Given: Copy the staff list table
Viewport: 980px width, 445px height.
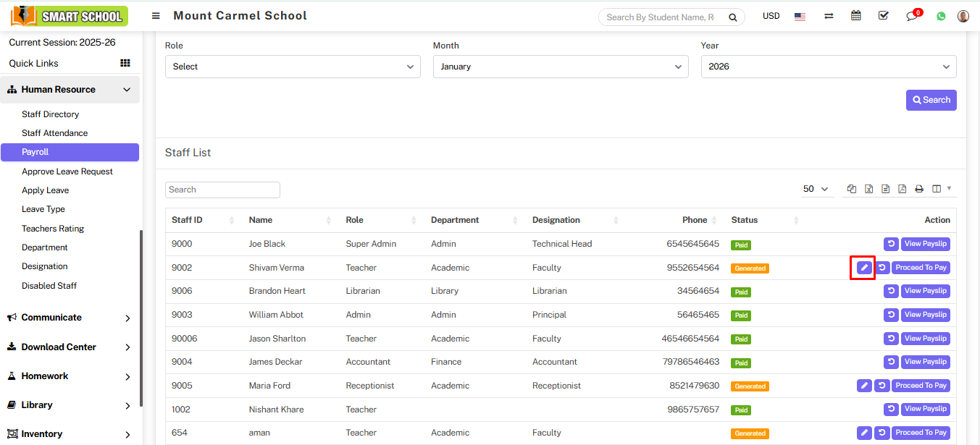Looking at the screenshot, I should (852, 189).
